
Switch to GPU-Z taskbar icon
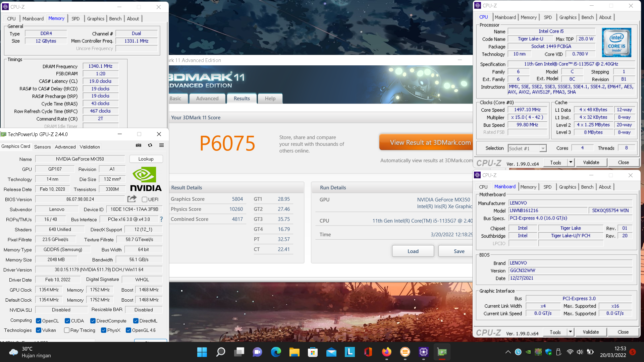[x=442, y=352]
